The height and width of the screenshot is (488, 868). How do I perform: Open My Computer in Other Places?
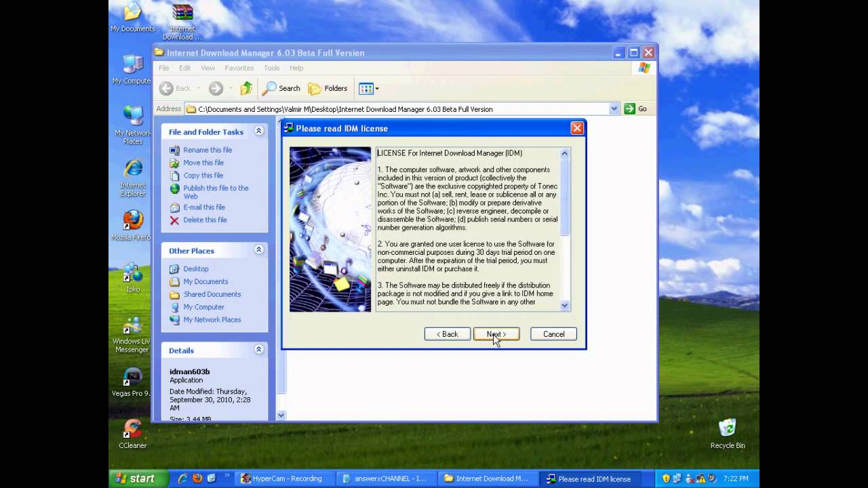point(203,307)
